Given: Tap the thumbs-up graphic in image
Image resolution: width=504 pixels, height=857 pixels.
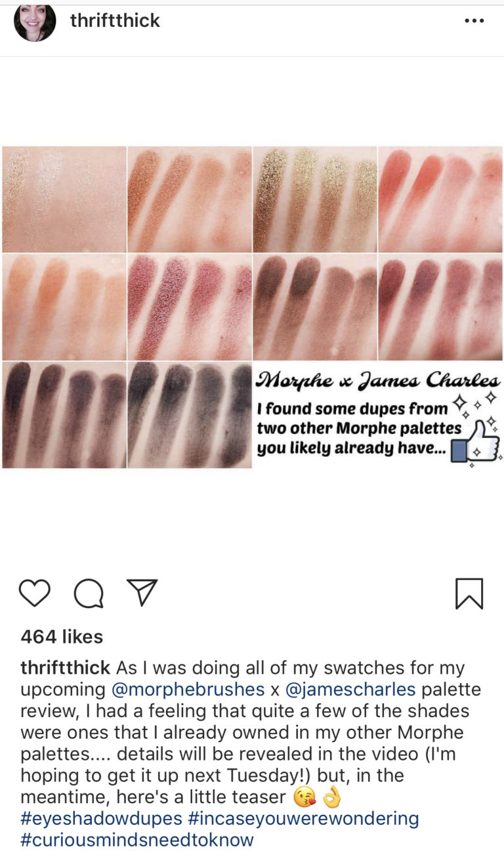Looking at the screenshot, I should point(476,441).
